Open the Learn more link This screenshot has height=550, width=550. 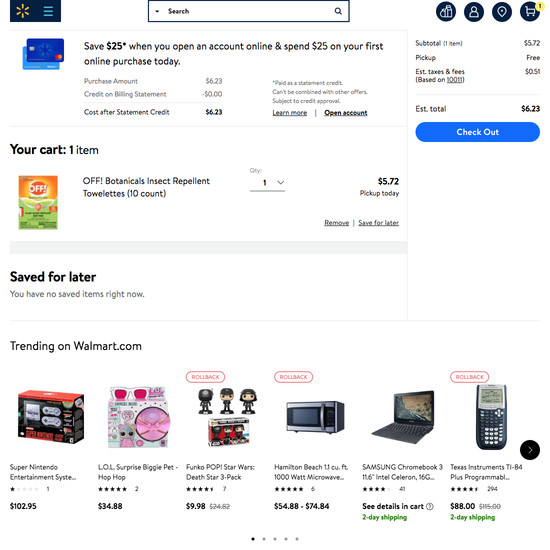pyautogui.click(x=290, y=113)
